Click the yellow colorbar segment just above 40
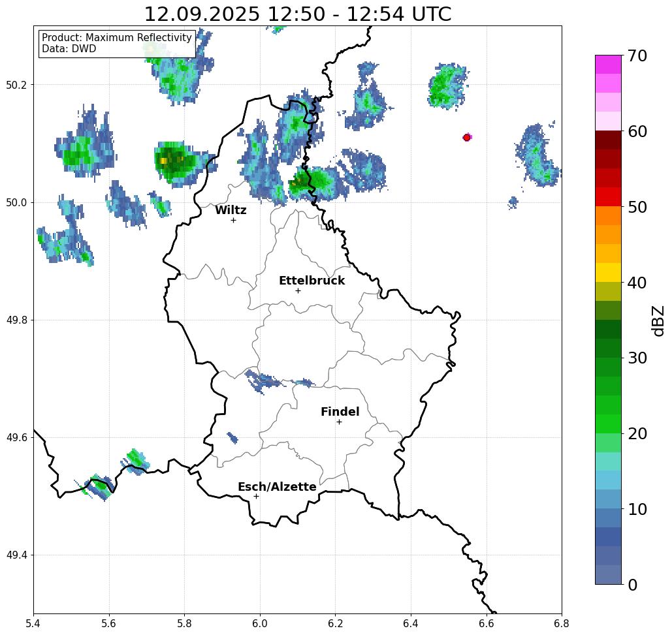This screenshot has height=635, width=672. point(608,272)
